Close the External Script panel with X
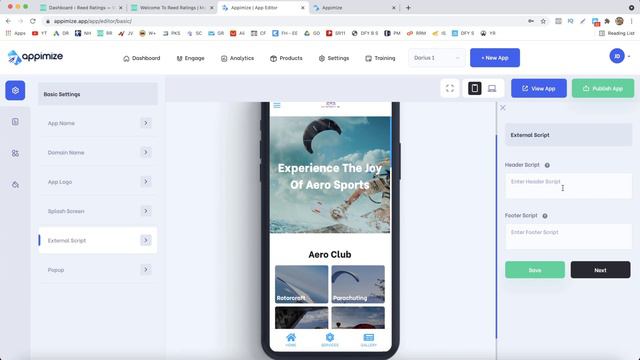This screenshot has height=360, width=640. pyautogui.click(x=503, y=108)
